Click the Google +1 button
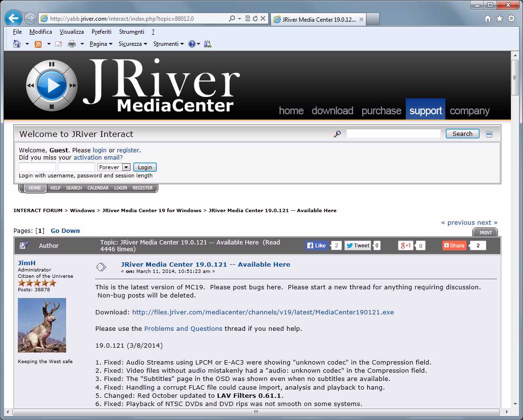This screenshot has height=420, width=523. (x=406, y=245)
